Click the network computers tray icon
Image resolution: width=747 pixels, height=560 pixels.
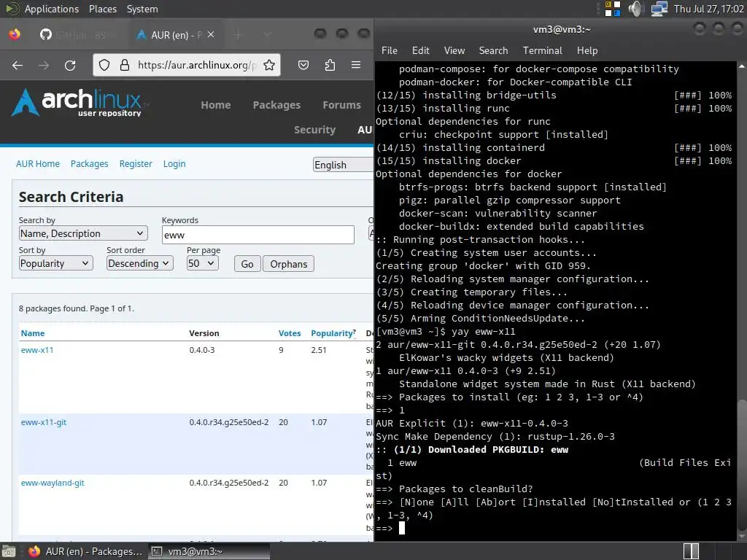pyautogui.click(x=659, y=9)
